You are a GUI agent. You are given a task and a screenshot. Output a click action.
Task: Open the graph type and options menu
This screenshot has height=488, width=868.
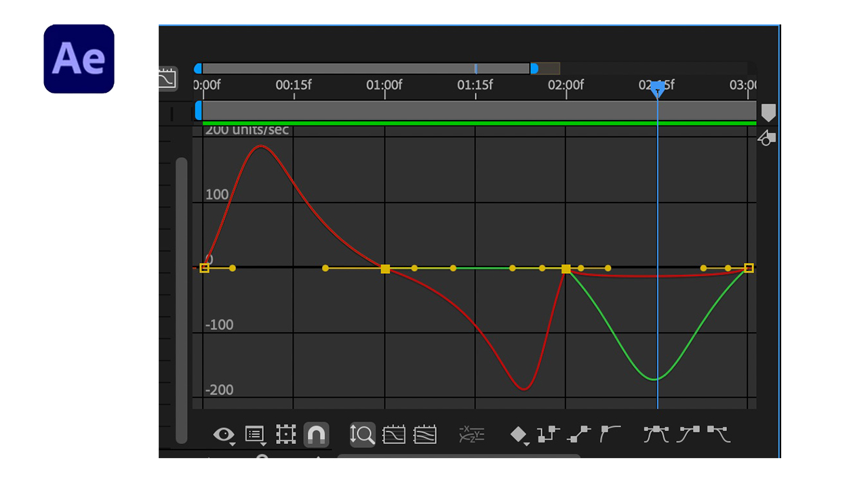(x=255, y=434)
